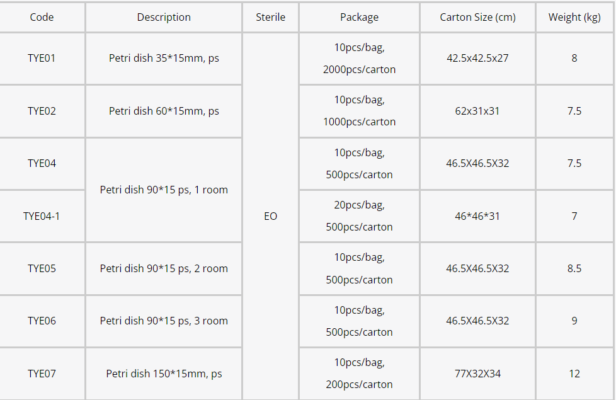
Task: Select the EO sterile cell
Action: click(x=270, y=215)
